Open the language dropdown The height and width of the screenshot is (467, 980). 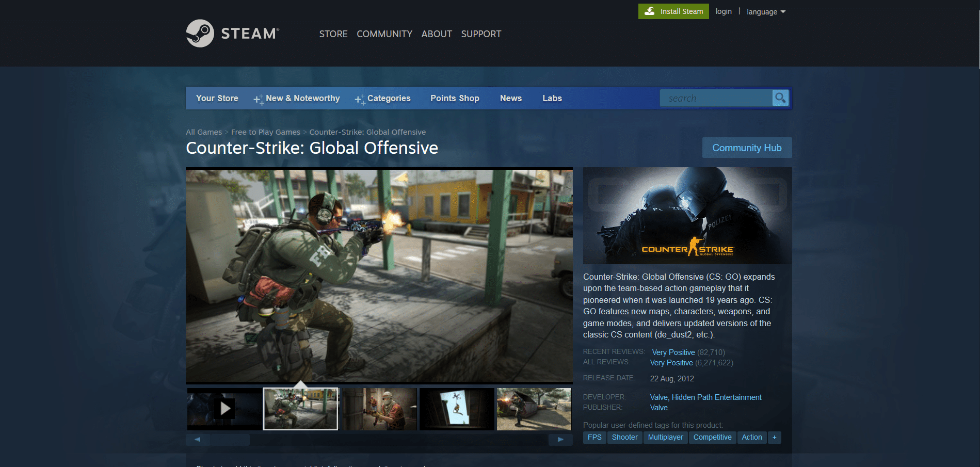click(x=766, y=12)
